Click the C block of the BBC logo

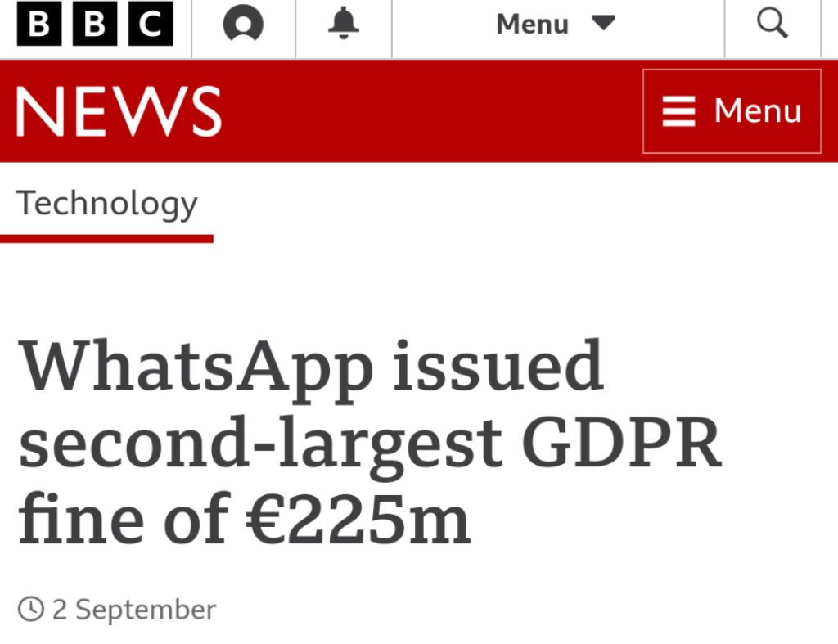(149, 25)
